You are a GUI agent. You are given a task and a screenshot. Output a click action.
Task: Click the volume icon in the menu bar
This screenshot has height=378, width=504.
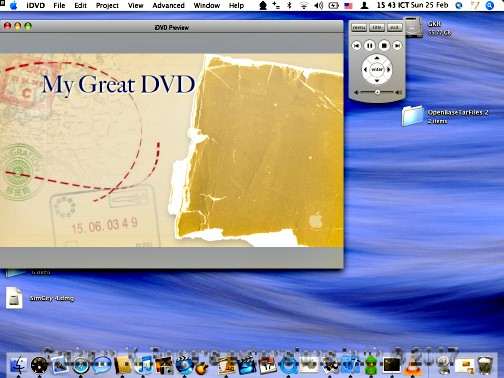coord(319,5)
